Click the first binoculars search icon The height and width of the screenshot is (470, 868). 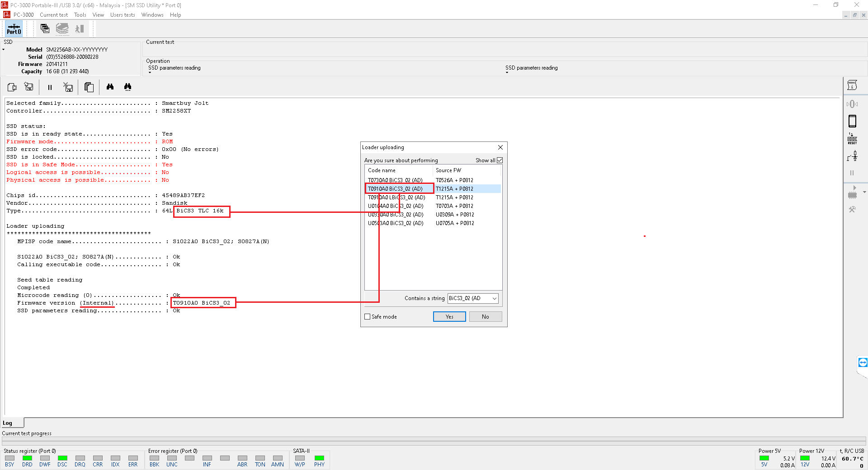110,87
